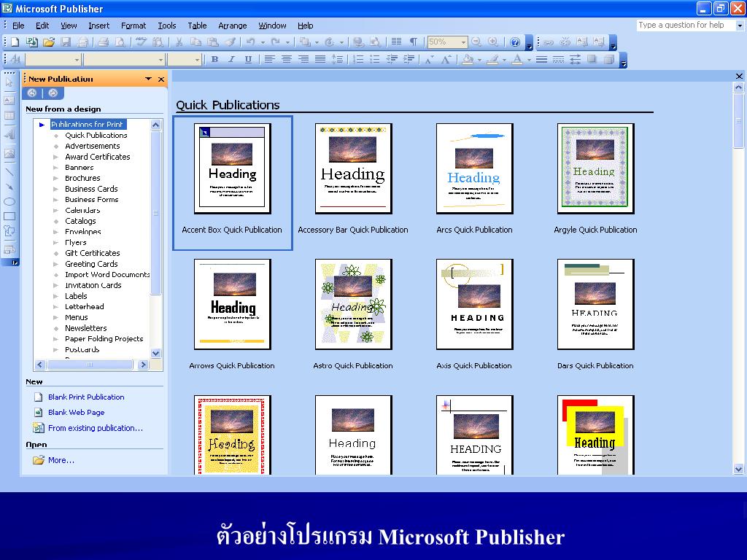Click the Copy icon
Viewport: 747px width, 560px height.
(196, 42)
